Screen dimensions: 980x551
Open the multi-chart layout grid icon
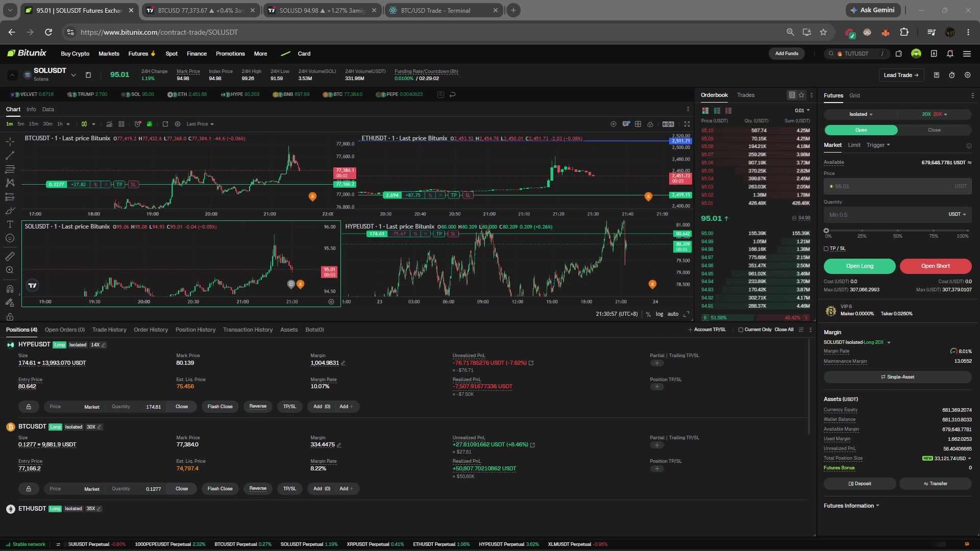pyautogui.click(x=121, y=124)
